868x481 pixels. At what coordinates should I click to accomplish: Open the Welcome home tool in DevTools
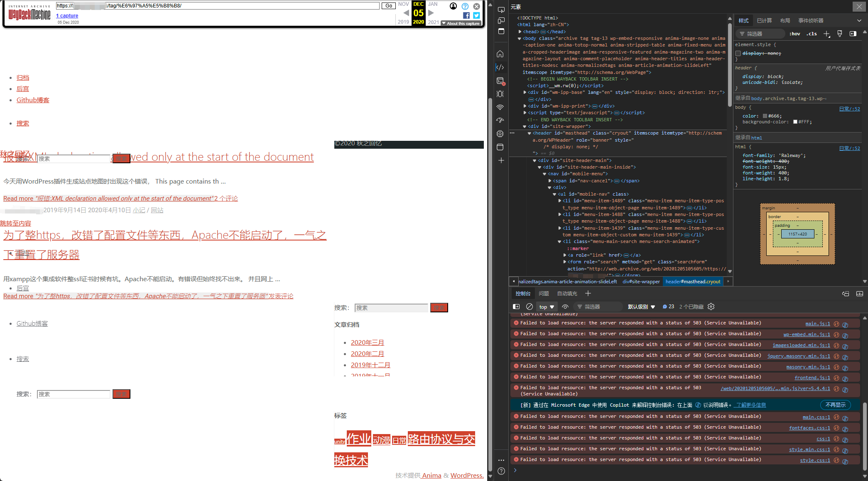(x=500, y=54)
